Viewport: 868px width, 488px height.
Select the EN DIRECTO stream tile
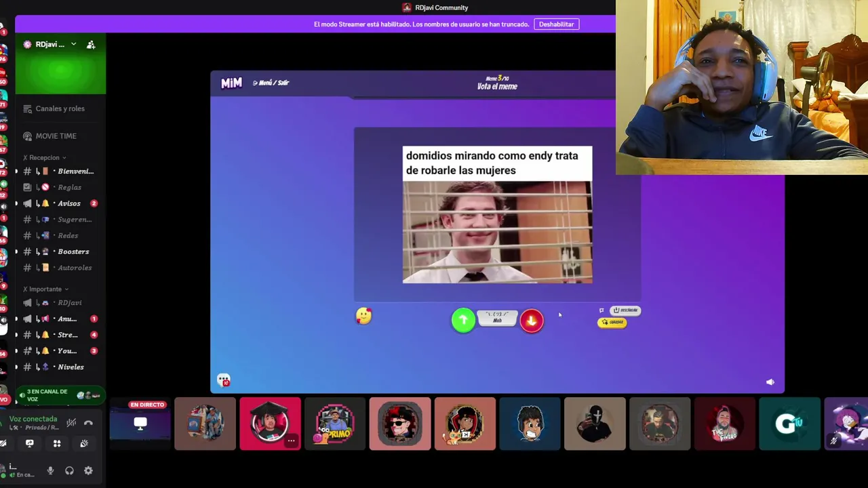coord(140,424)
